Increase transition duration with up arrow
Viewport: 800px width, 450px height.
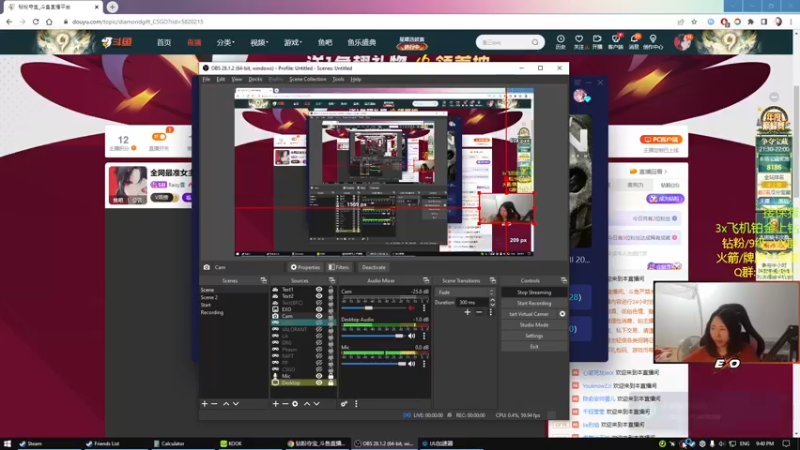(x=492, y=301)
